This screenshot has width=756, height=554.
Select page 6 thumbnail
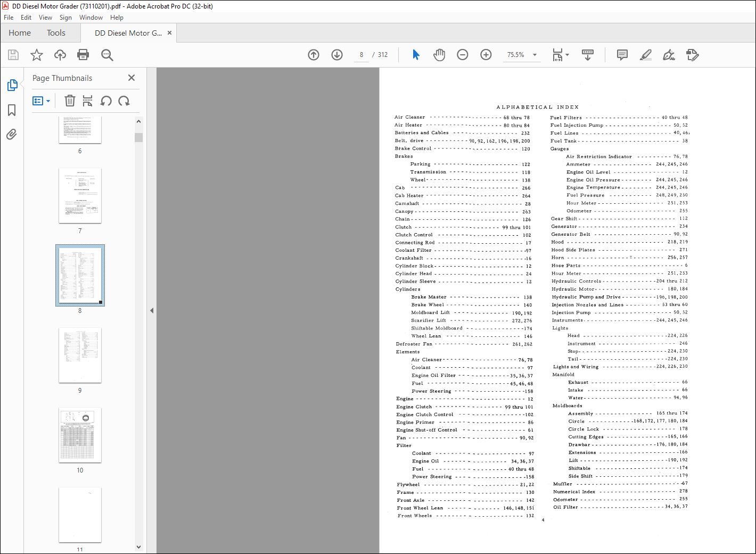coord(80,130)
